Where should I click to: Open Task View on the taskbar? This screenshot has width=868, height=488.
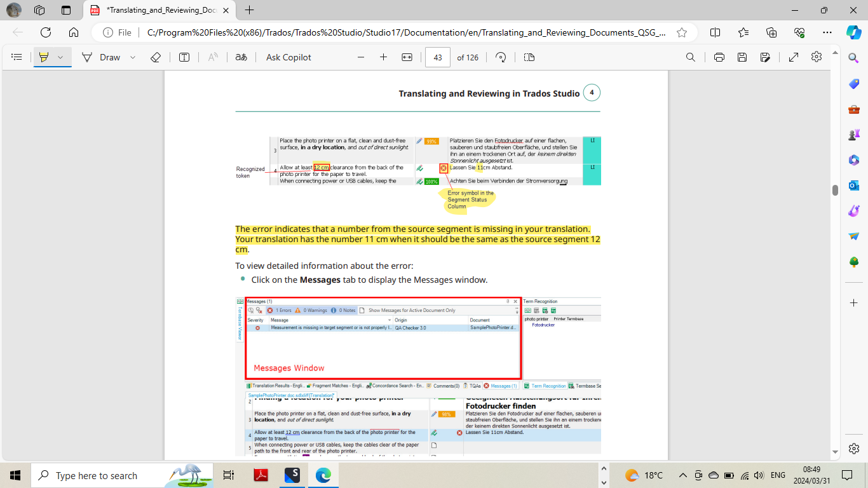pyautogui.click(x=229, y=475)
